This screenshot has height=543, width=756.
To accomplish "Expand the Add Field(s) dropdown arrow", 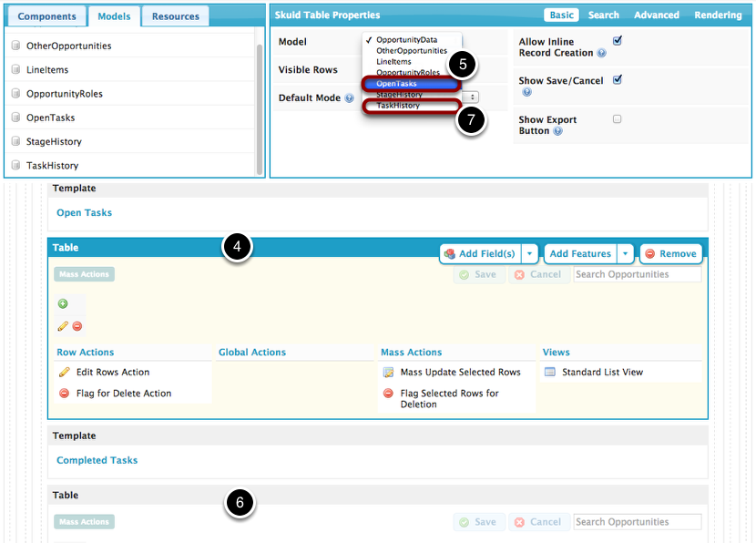I will click(x=530, y=254).
